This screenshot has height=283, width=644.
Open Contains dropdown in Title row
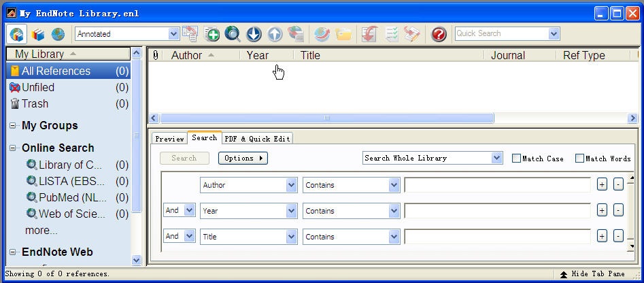394,237
